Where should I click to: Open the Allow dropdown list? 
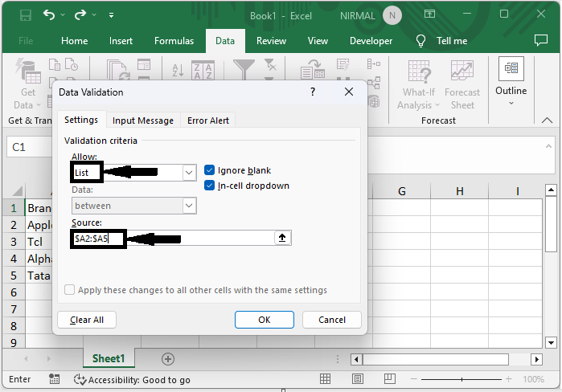point(189,173)
